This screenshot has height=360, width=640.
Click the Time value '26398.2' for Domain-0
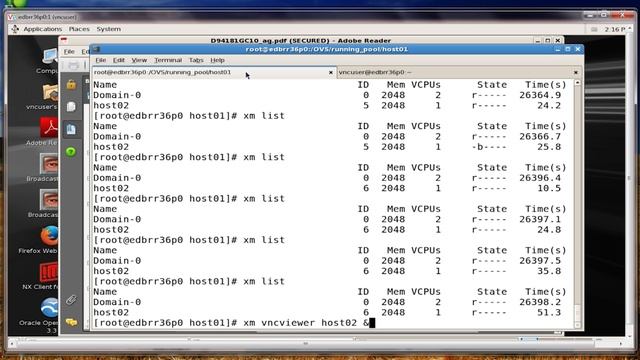(540, 302)
